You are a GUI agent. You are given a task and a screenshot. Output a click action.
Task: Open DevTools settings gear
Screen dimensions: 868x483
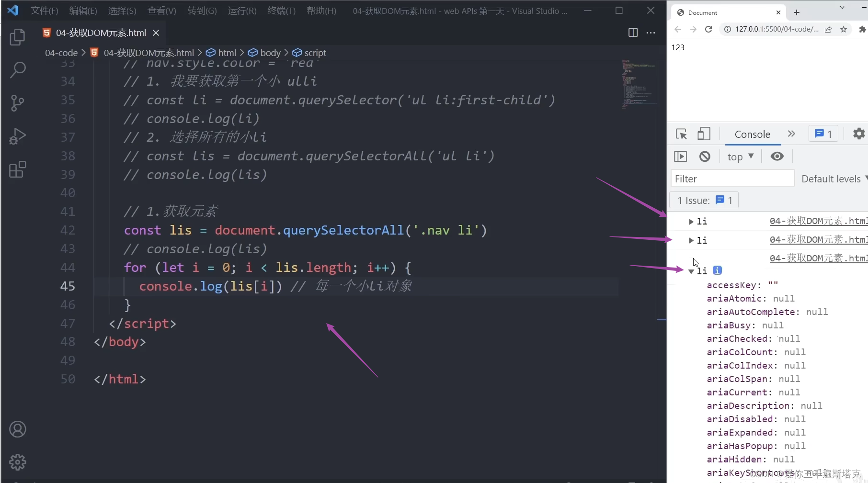pos(859,134)
